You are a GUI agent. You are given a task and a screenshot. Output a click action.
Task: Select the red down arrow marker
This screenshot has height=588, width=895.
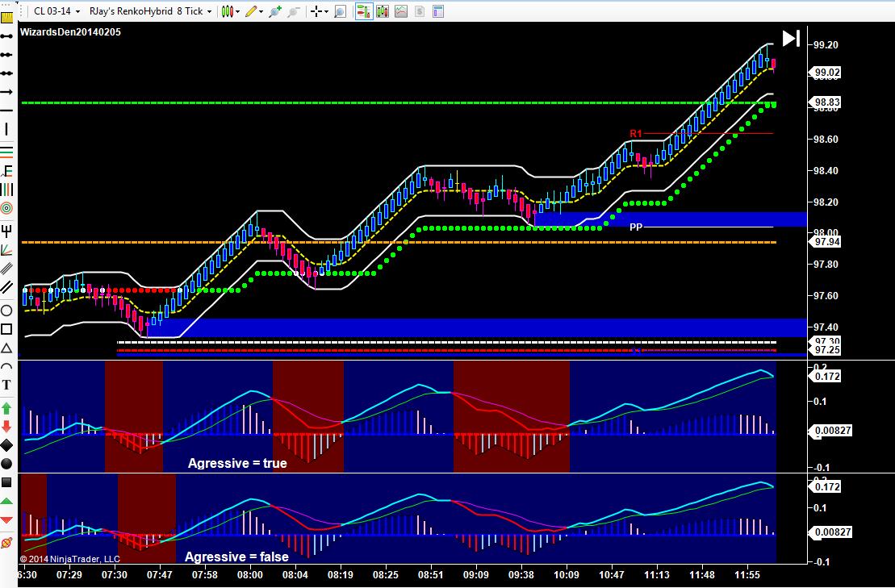[6, 427]
